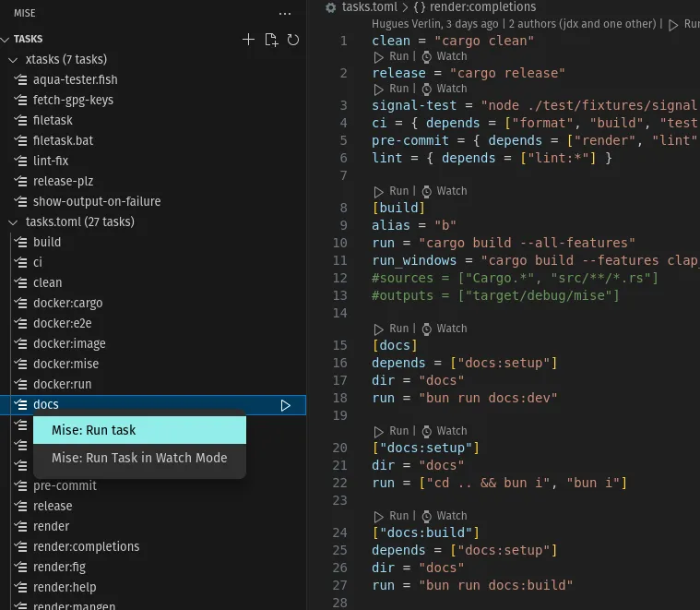Select Mise: Run Task in Watch Mode
700x610 pixels.
pyautogui.click(x=139, y=458)
